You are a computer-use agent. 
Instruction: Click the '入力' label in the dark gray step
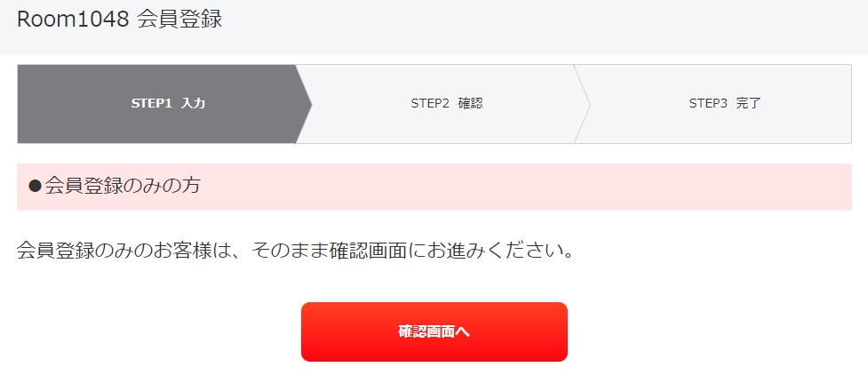(193, 104)
